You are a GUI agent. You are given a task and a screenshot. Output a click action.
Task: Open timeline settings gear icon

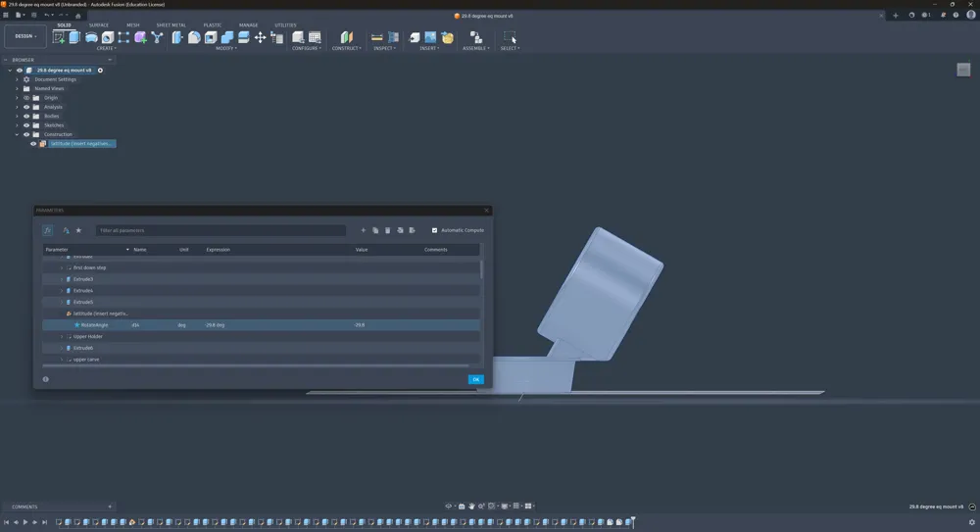[x=972, y=522]
